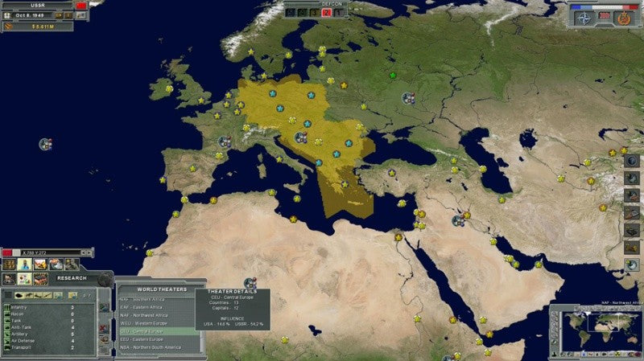Select EEU - Eastern Europe theater

tap(159, 339)
